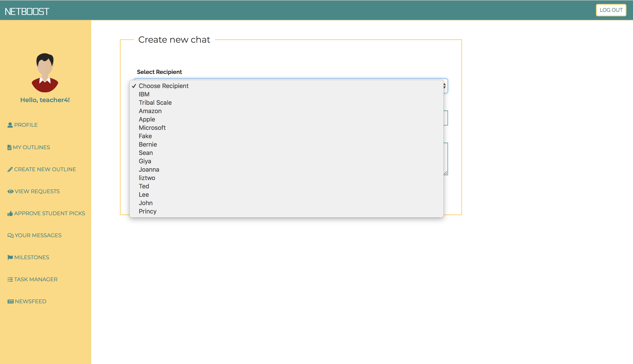633x364 pixels.
Task: Choose Microsoft from the dropdown
Action: click(287, 128)
